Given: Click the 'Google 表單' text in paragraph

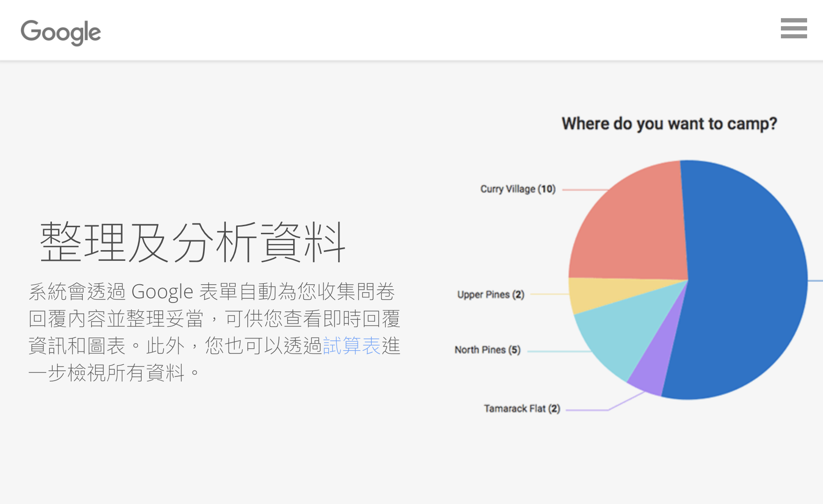Looking at the screenshot, I should pyautogui.click(x=181, y=292).
